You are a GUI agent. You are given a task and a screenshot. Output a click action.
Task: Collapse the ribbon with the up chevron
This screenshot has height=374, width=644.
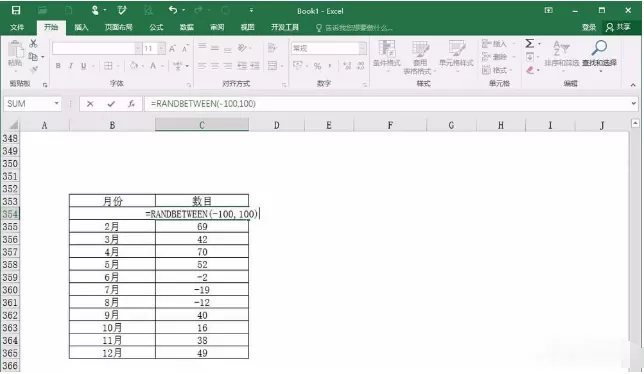point(633,85)
